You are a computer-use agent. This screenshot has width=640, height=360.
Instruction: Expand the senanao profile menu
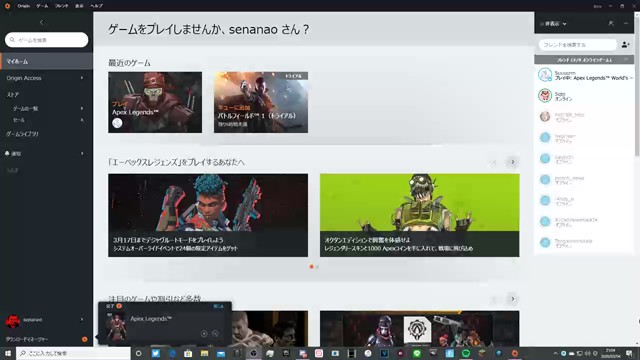pyautogui.click(x=82, y=320)
